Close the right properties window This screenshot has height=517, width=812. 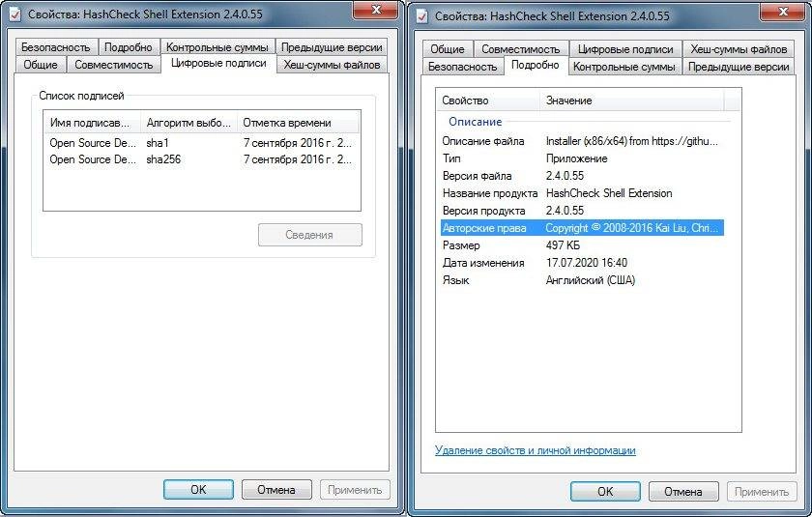[783, 13]
